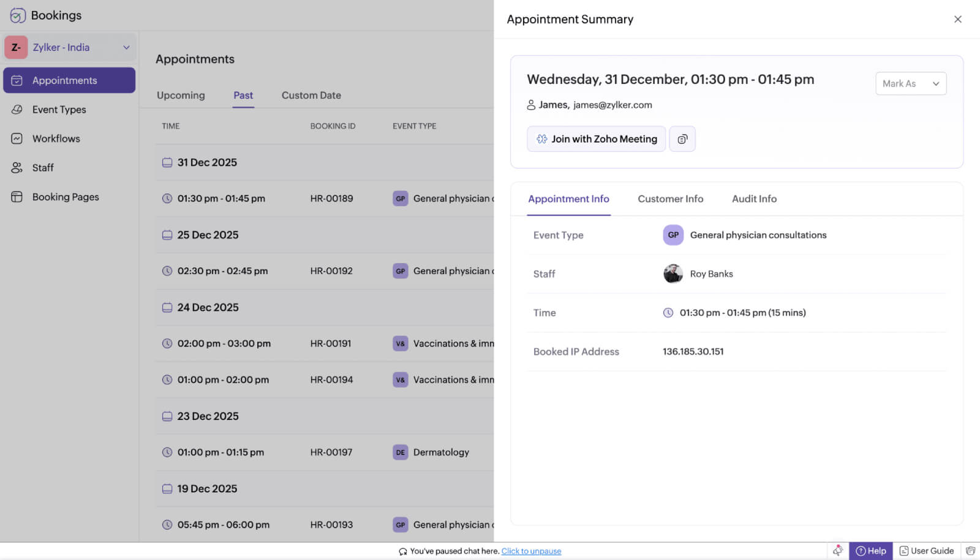Image resolution: width=980 pixels, height=560 pixels.
Task: Close the Appointment Summary panel
Action: tap(957, 19)
